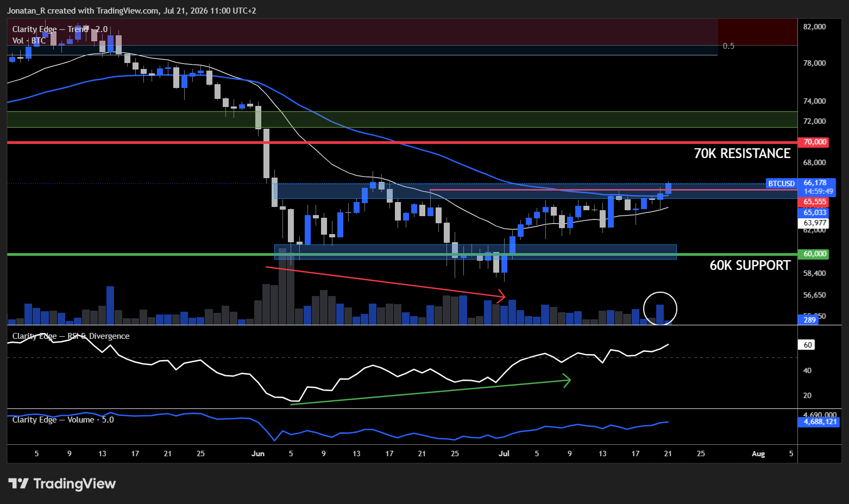Select the red declining volume trend arrow
Viewport: 849px width, 504px height.
click(x=385, y=282)
